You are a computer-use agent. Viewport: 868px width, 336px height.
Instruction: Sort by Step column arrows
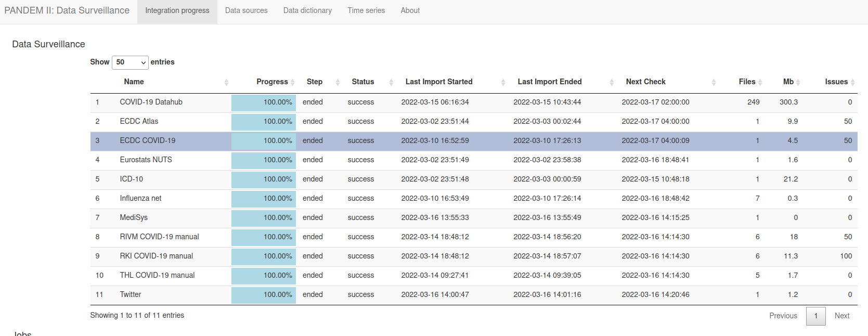click(x=338, y=82)
